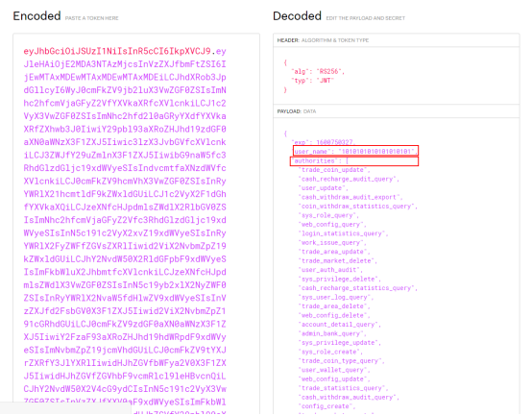This screenshot has height=415, width=532.
Task: Click the "login_statistics_query" authority entry
Action: click(343, 233)
